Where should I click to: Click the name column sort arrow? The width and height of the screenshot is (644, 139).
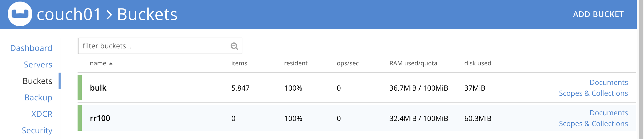(x=111, y=64)
